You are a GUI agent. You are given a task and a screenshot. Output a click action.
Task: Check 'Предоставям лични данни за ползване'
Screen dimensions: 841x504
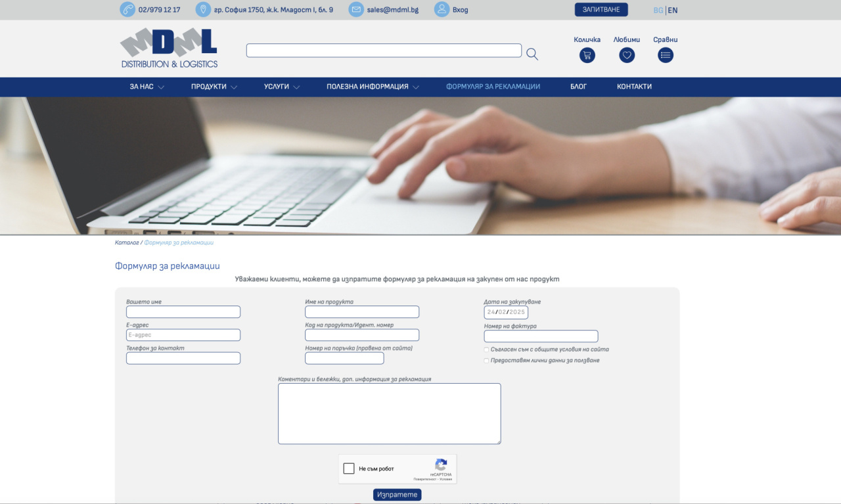486,361
